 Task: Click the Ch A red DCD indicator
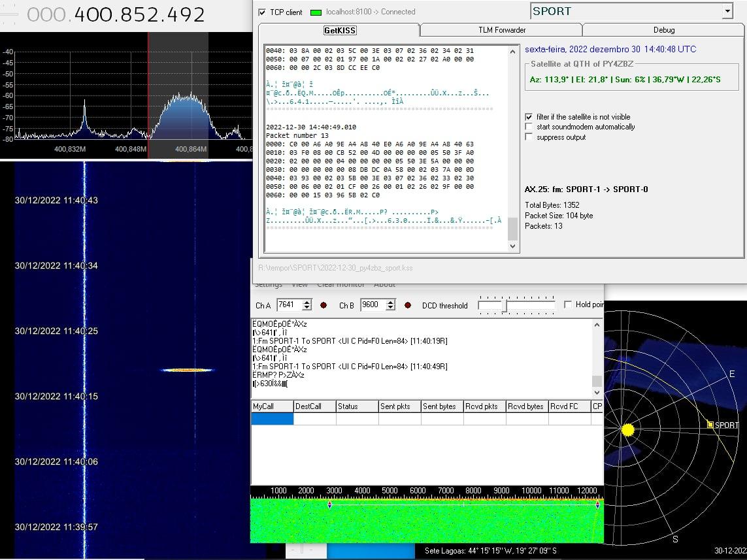click(323, 305)
